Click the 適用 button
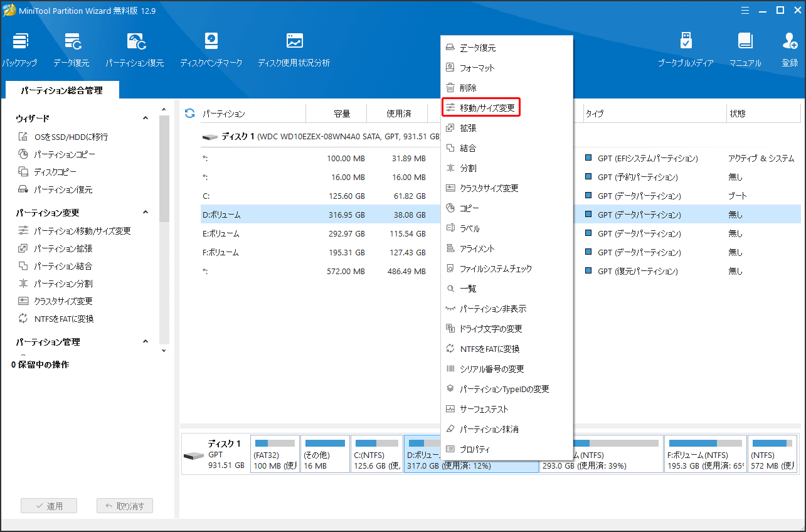Screen dimensions: 806x532 coord(49,506)
